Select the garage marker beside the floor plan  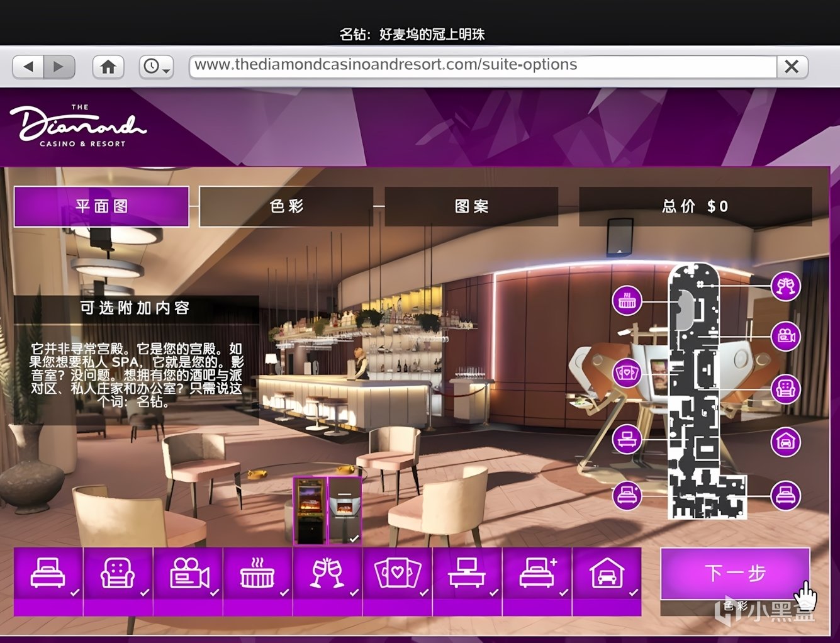coord(786,441)
